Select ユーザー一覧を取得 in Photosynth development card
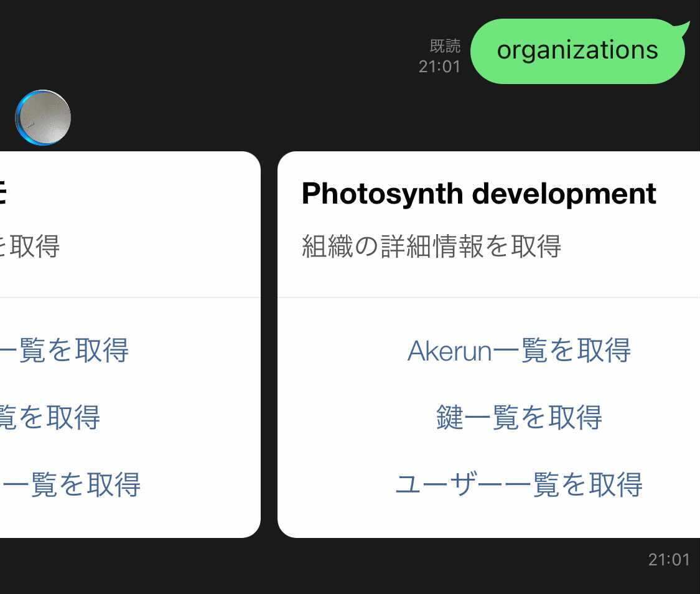Viewport: 700px width, 594px height. [519, 484]
